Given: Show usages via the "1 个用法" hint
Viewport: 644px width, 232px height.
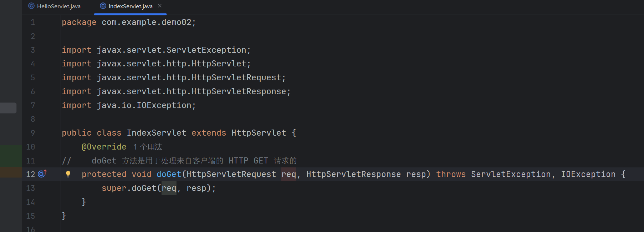Looking at the screenshot, I should (x=148, y=147).
